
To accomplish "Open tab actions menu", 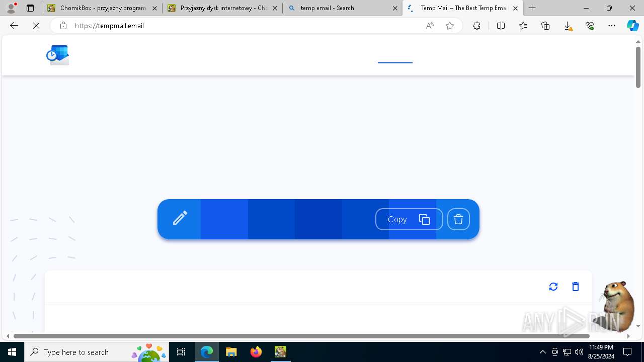I will (30, 8).
